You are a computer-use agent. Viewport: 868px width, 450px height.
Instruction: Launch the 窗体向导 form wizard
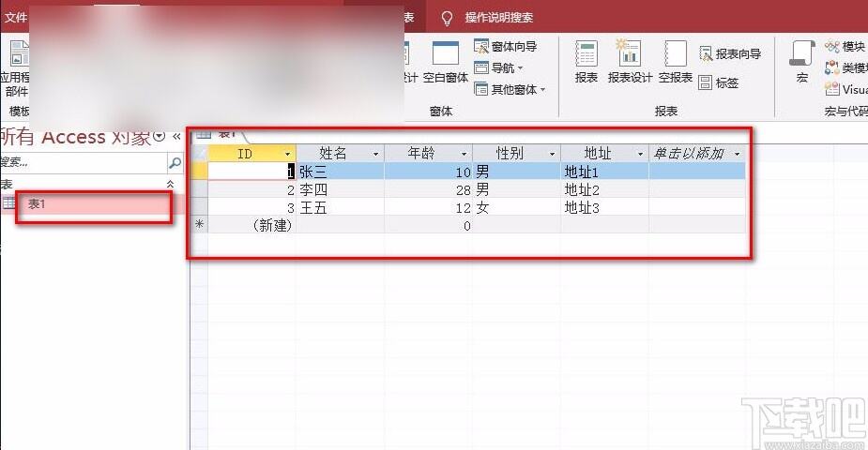coord(506,47)
